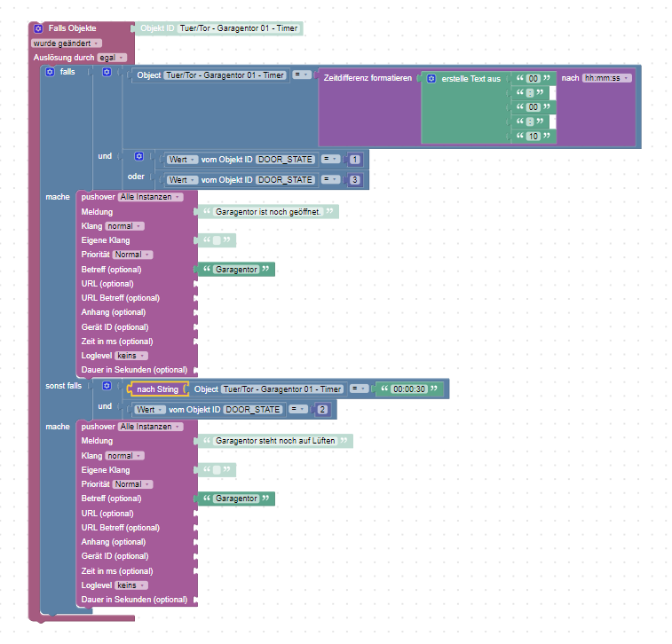Open Priorität Normal dropdown in second pushover block
Image resolution: width=672 pixels, height=644 pixels.
click(x=133, y=484)
